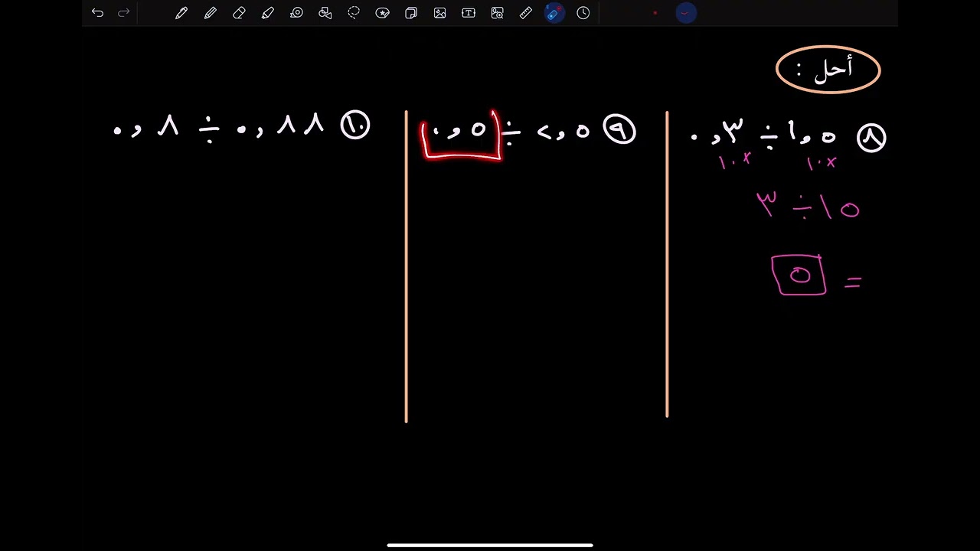This screenshot has height=551, width=980.
Task: Toggle the active laser pointer tool
Action: (x=554, y=13)
